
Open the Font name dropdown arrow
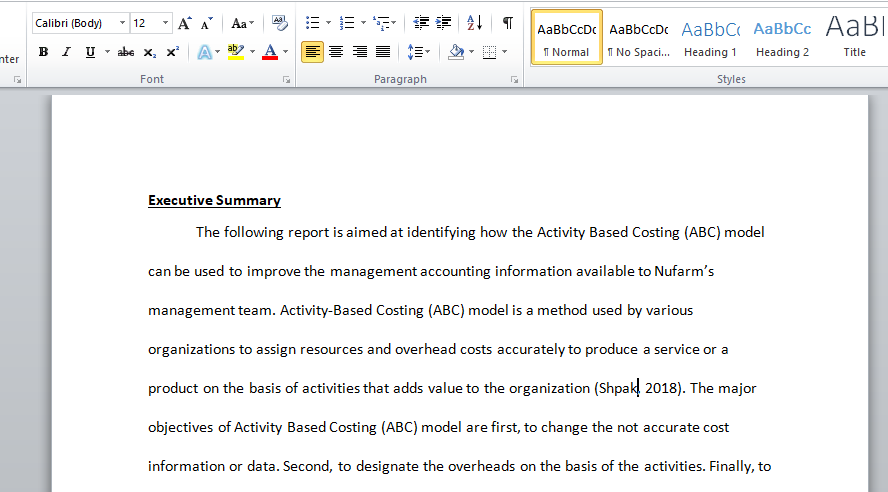(x=122, y=23)
